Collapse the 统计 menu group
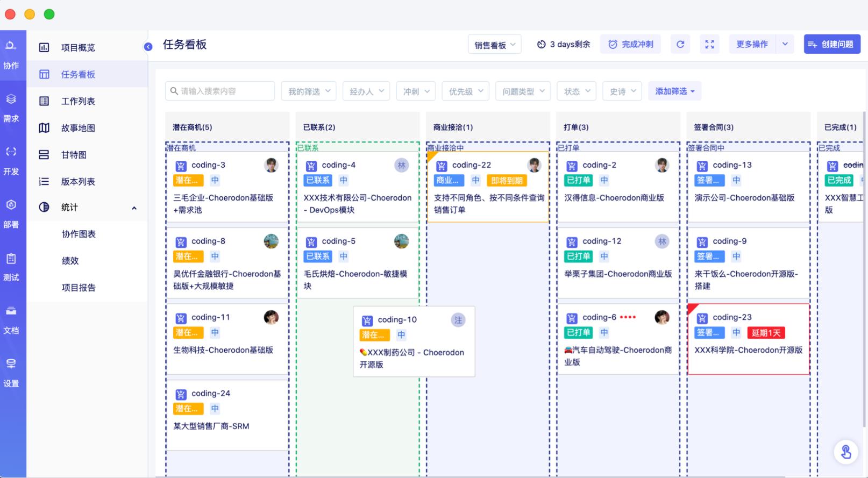Screen dimensions: 868x478 [x=134, y=208]
